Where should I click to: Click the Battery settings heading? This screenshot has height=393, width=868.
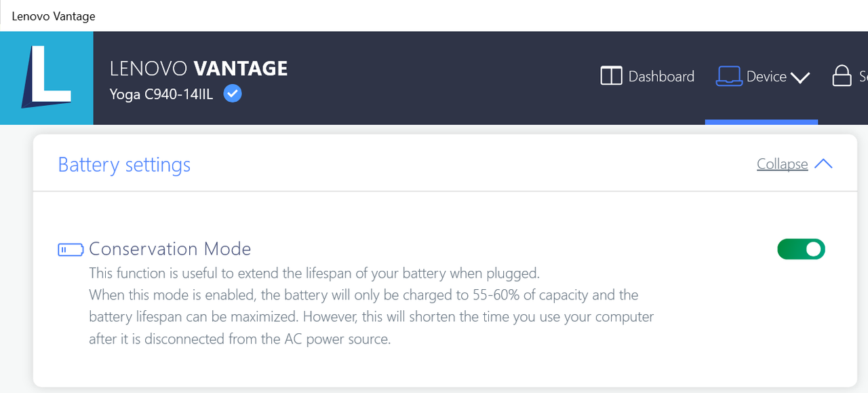point(124,164)
